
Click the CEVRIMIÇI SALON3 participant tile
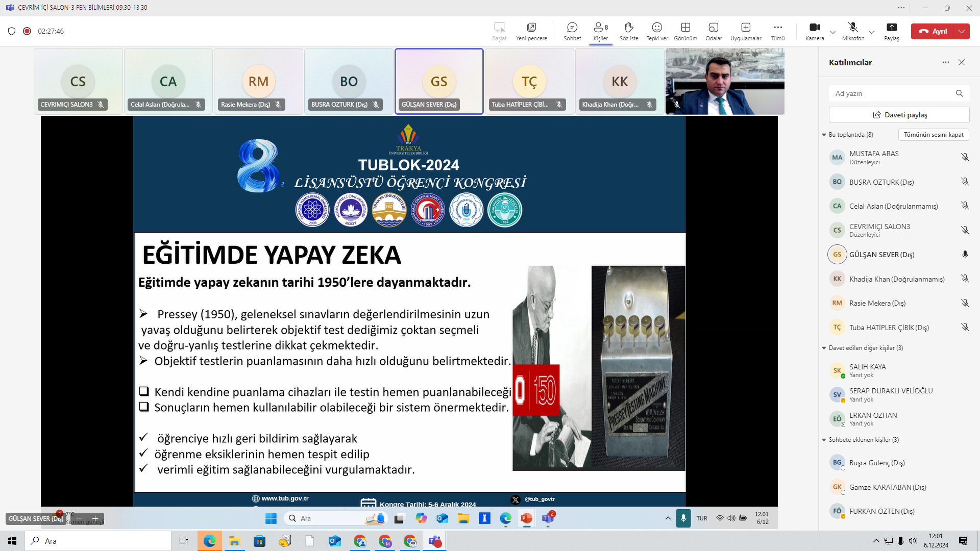pos(78,81)
